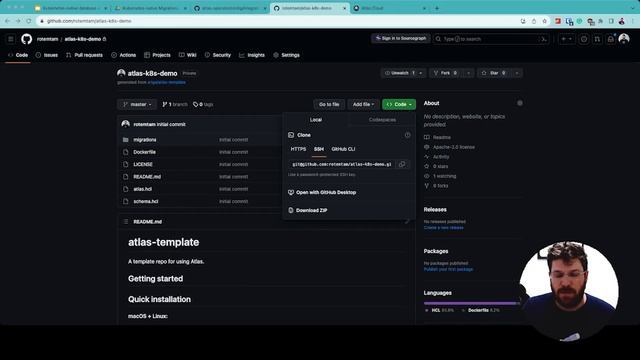The image size is (640, 360).
Task: View the 0 tags link
Action: point(203,104)
